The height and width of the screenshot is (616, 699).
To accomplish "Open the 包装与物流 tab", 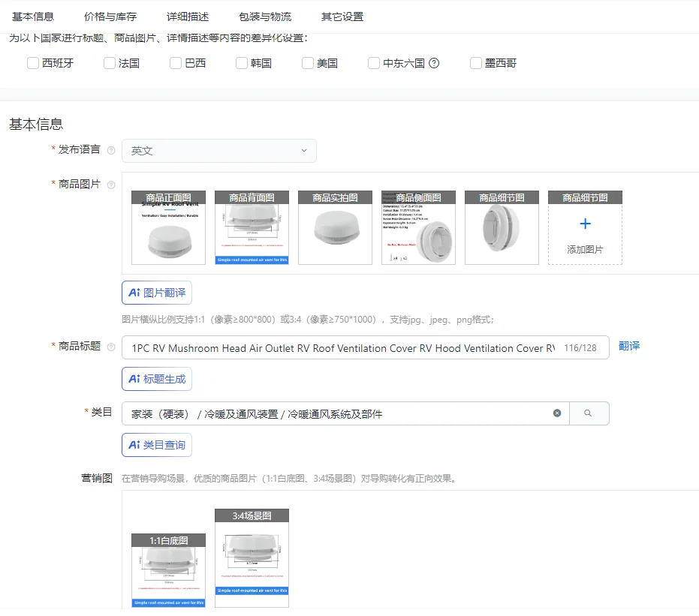I will tap(265, 17).
